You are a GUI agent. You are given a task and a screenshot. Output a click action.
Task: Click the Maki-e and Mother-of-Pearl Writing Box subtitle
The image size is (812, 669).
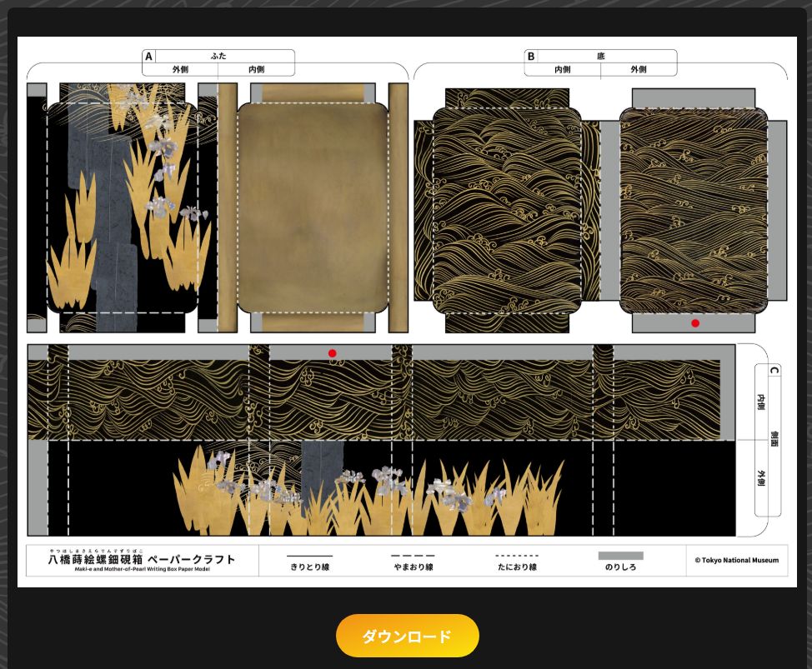click(x=142, y=569)
